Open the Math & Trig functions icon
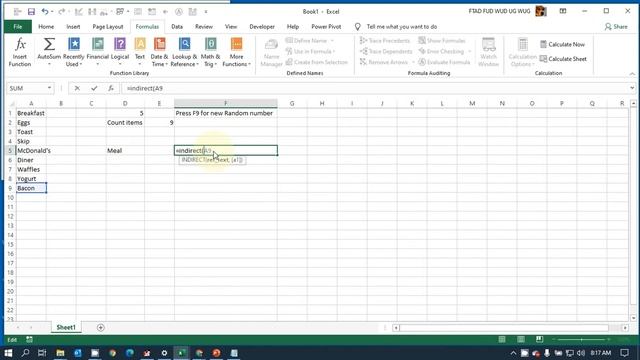This screenshot has width=640, height=360. tap(211, 44)
